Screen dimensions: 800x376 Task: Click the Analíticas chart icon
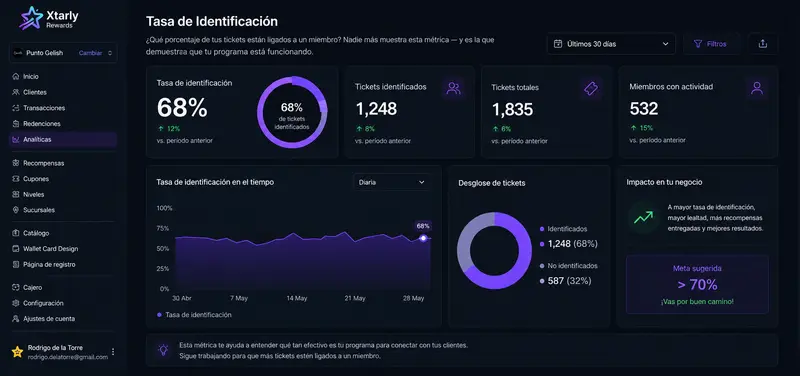[x=15, y=139]
